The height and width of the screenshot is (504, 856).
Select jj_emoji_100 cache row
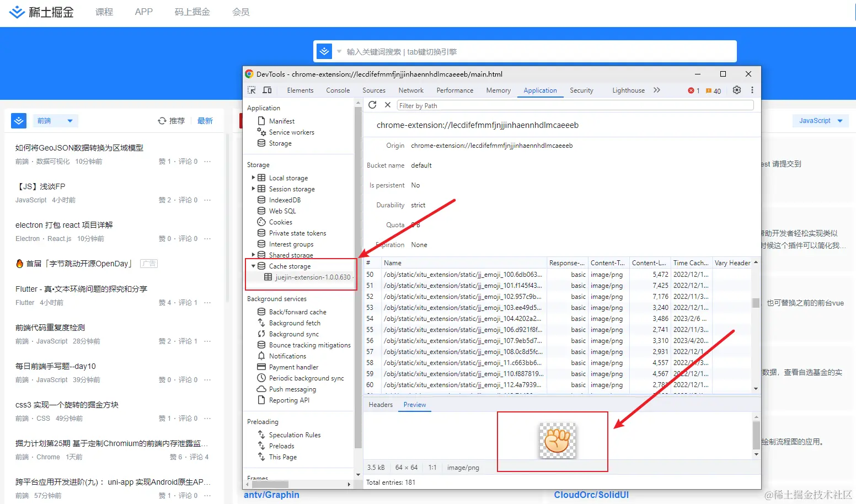557,275
